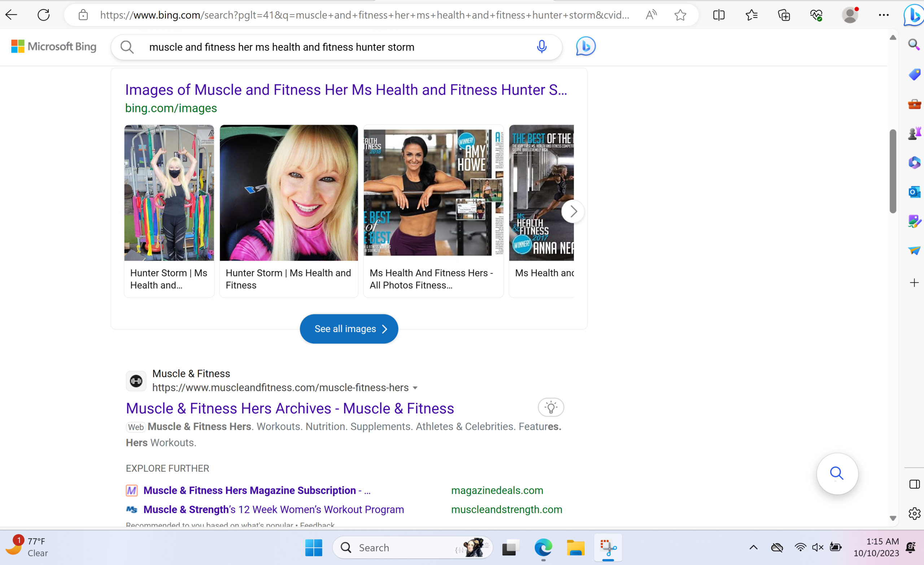Show insights lightbulb for Muscle & Fitness result

point(550,408)
